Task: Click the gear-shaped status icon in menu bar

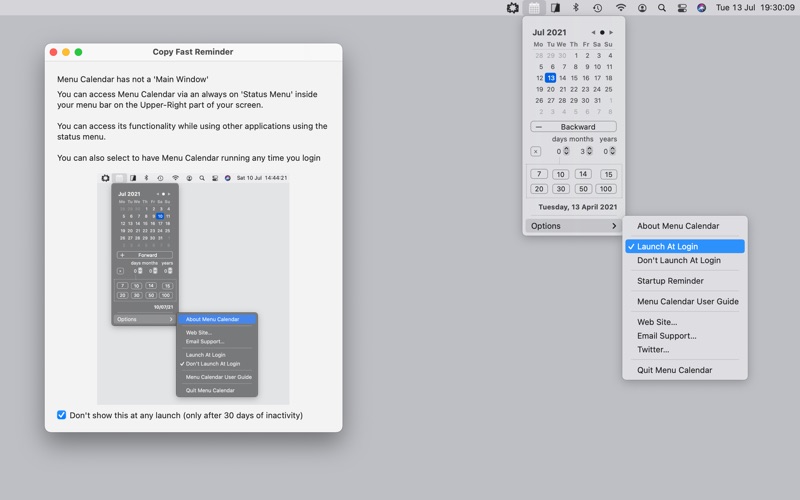Action: pyautogui.click(x=513, y=8)
